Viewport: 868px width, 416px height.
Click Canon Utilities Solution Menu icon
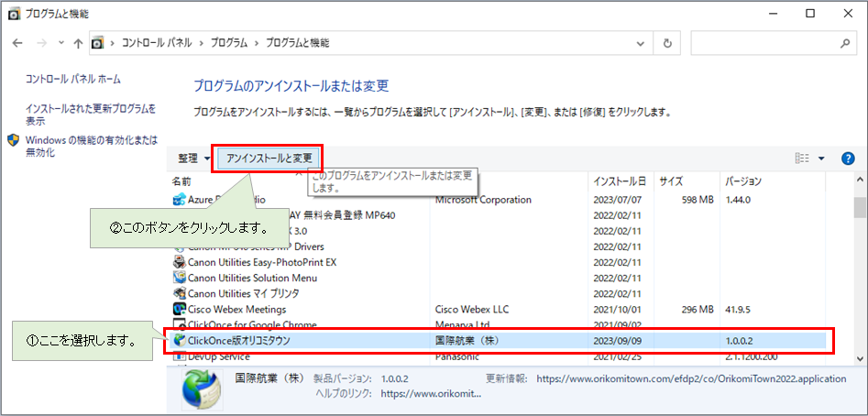pyautogui.click(x=179, y=278)
